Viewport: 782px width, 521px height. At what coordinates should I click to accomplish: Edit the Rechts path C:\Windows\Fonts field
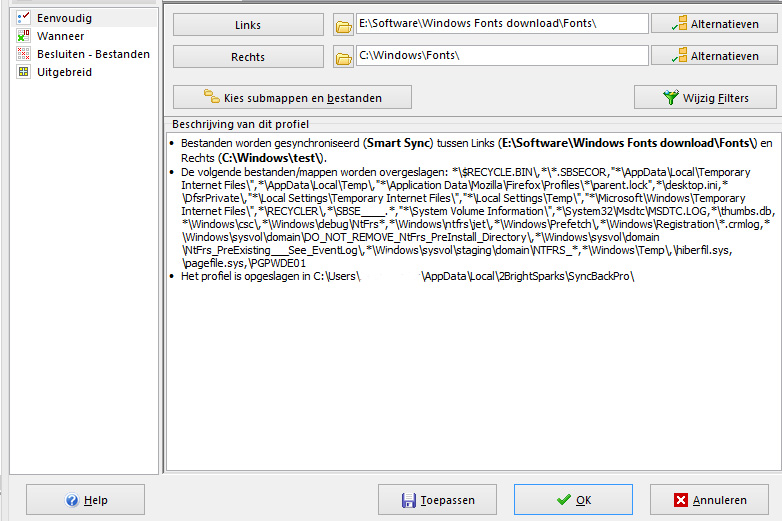click(x=502, y=55)
